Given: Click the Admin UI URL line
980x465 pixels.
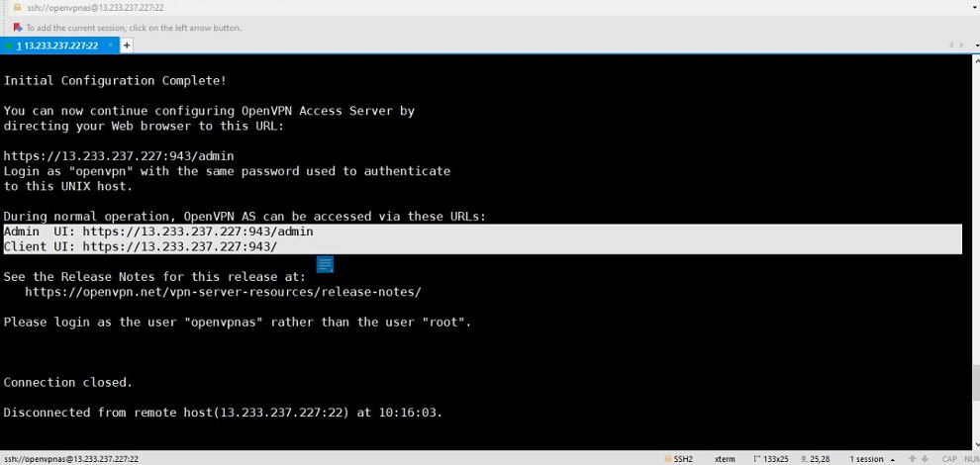Looking at the screenshot, I should point(158,232).
